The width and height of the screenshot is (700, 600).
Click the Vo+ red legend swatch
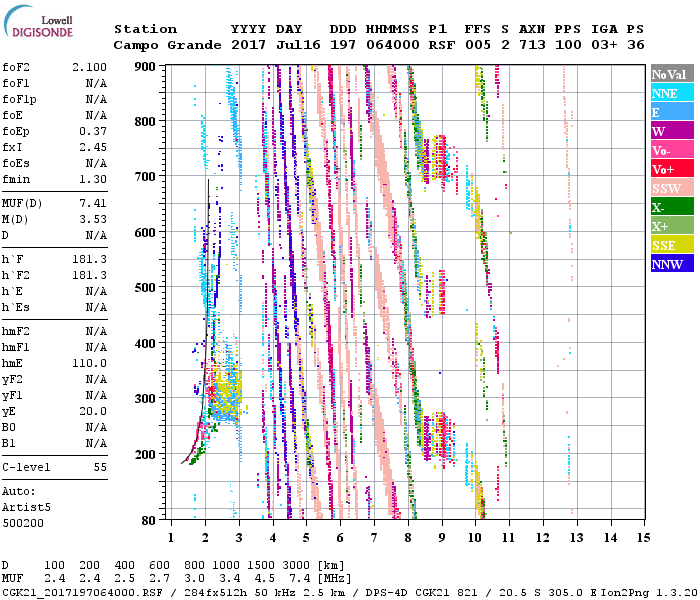tap(672, 170)
